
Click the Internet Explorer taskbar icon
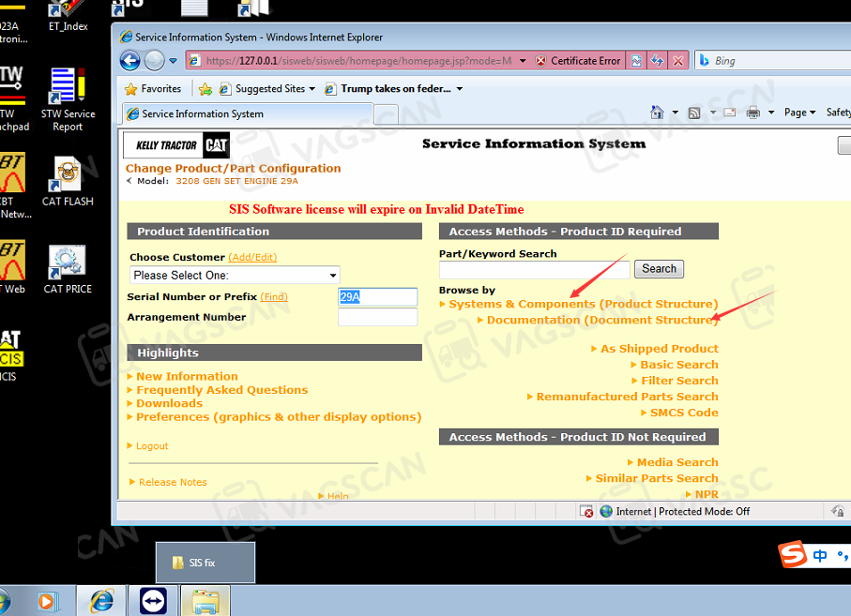pyautogui.click(x=101, y=600)
